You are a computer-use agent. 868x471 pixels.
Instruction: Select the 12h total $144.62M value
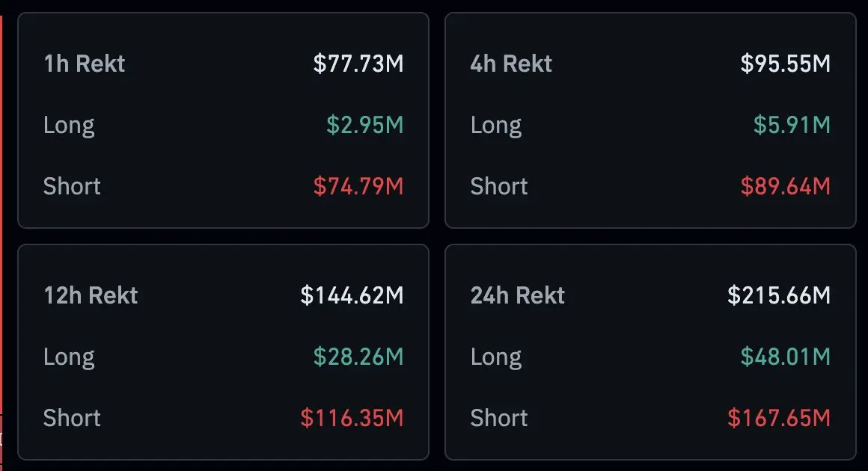click(352, 295)
